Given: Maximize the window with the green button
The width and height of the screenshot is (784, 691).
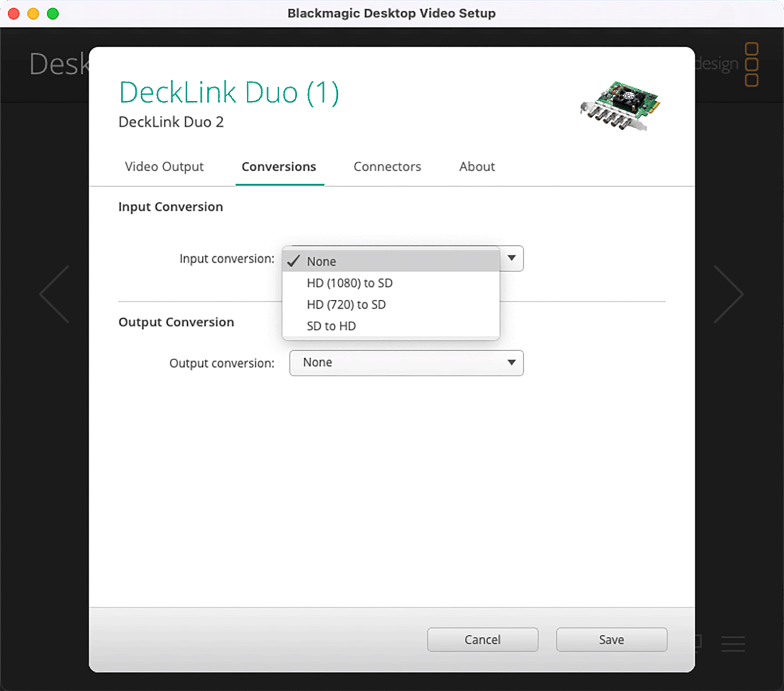Looking at the screenshot, I should click(x=53, y=14).
